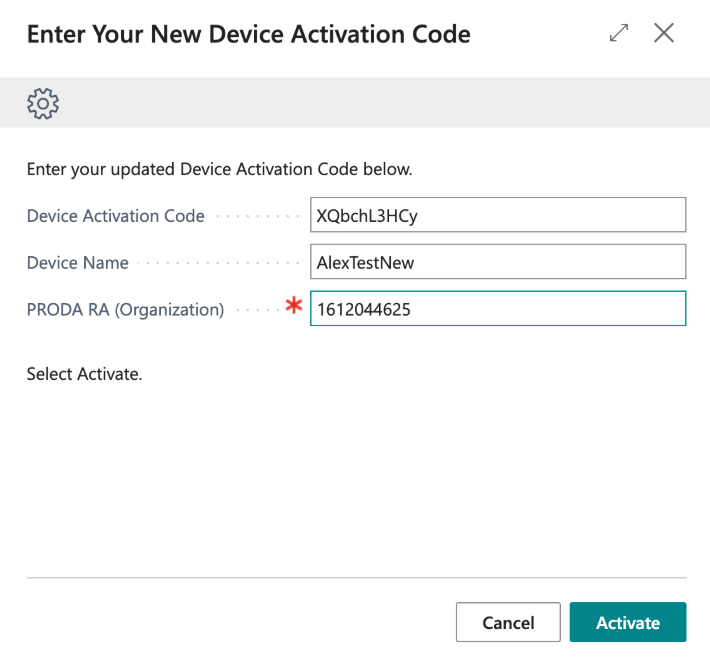The image size is (710, 665).
Task: Click the 'Enter your updated Device Activation Code below' instruction
Action: tap(219, 169)
